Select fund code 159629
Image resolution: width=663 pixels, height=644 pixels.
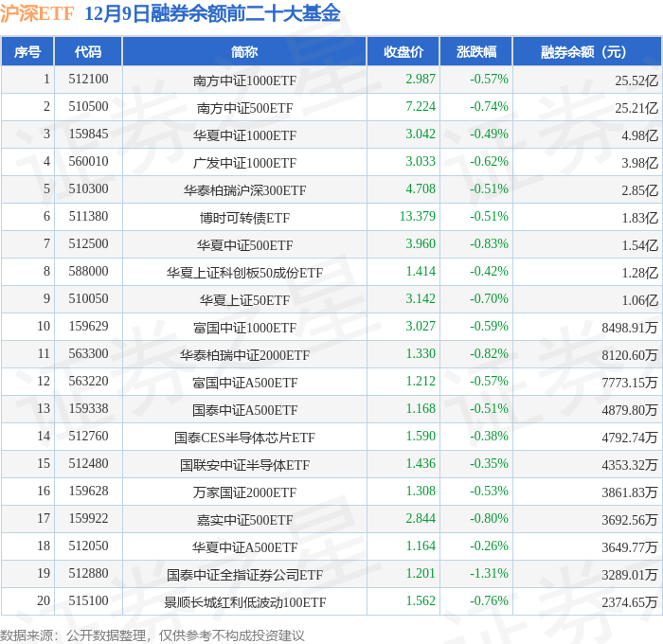pos(88,327)
